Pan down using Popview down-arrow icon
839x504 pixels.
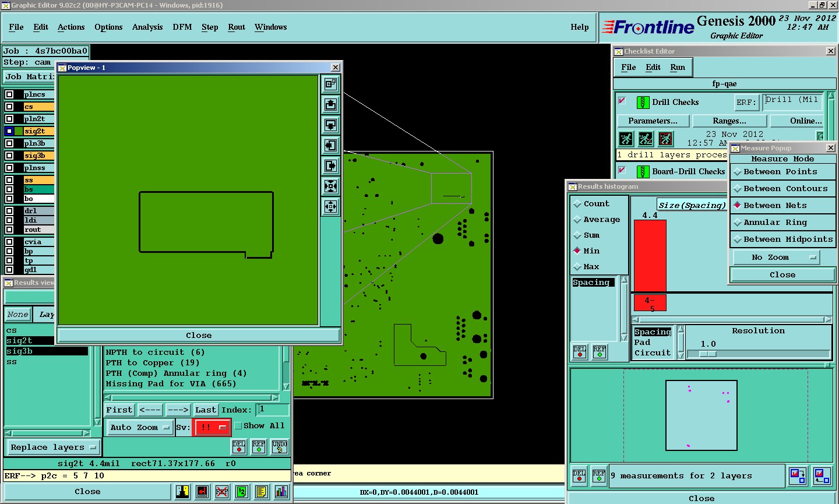pyautogui.click(x=330, y=125)
